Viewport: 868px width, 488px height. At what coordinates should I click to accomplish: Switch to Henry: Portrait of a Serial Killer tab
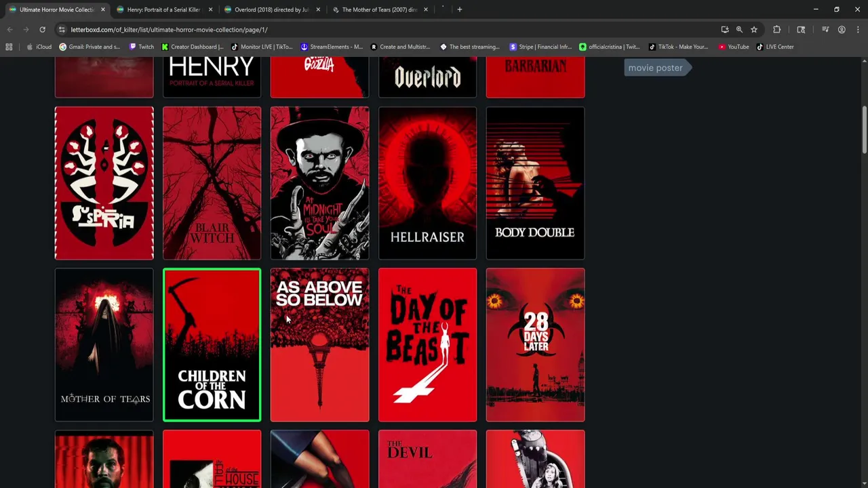[163, 9]
